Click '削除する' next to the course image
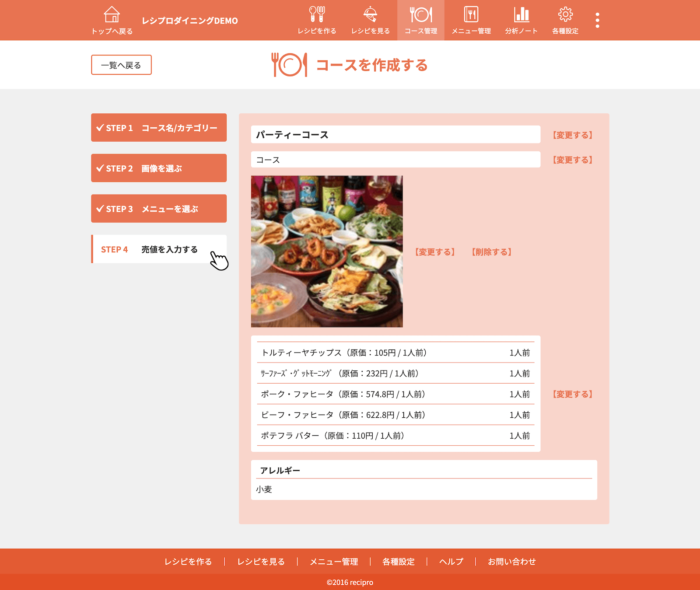Image resolution: width=700 pixels, height=590 pixels. pyautogui.click(x=491, y=252)
